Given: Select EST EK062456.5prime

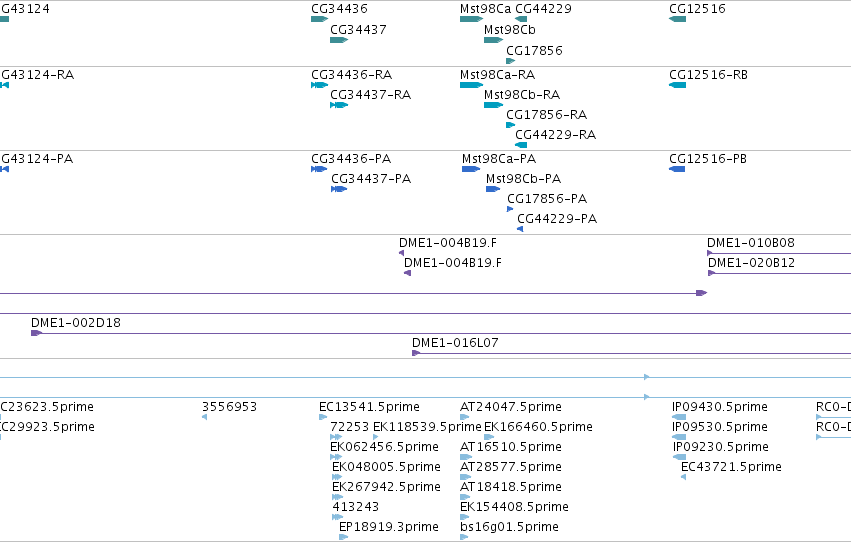Looking at the screenshot, I should (x=384, y=447).
